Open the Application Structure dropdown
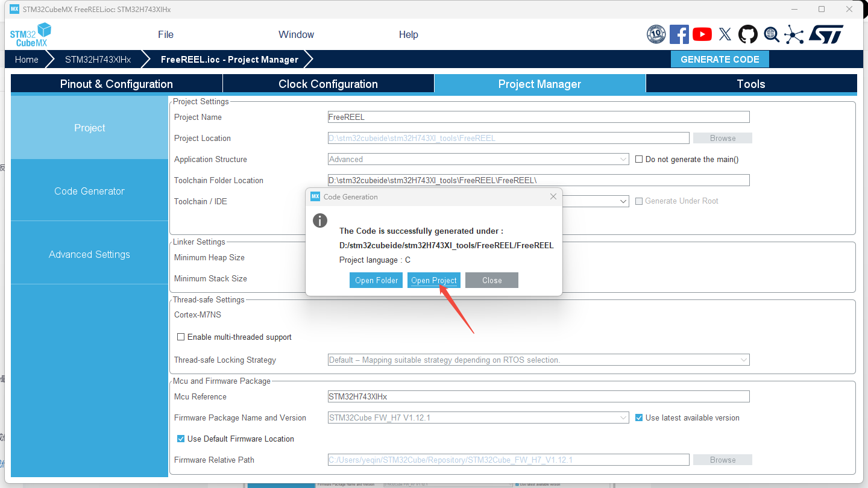868x488 pixels. (478, 159)
